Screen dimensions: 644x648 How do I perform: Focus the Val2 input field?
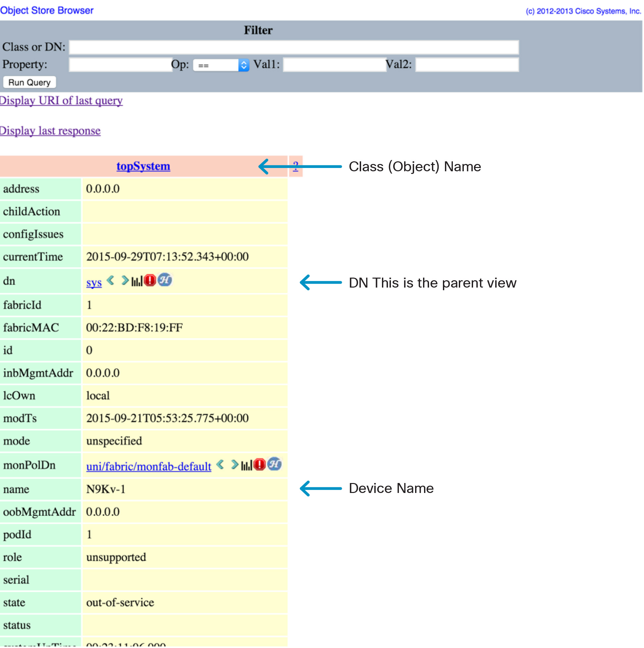coord(467,65)
